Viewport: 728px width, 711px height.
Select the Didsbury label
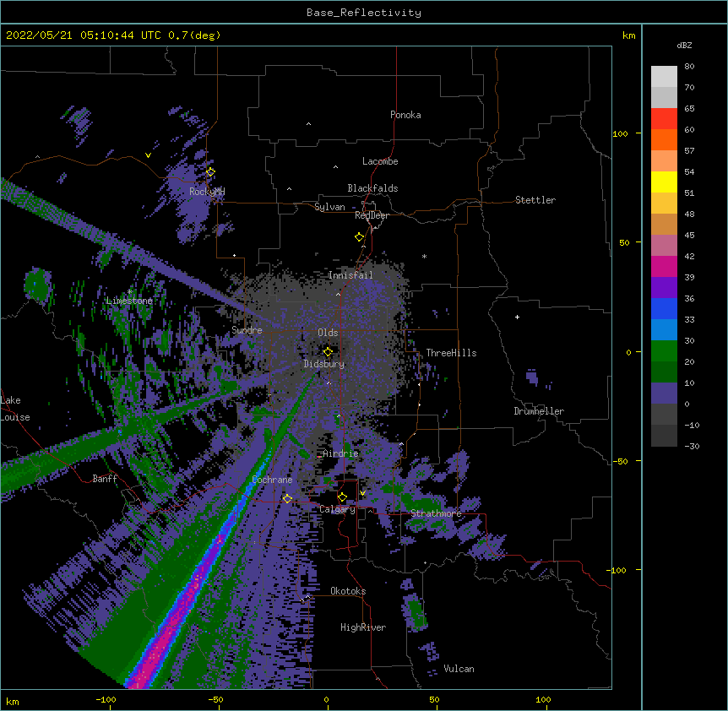click(324, 364)
